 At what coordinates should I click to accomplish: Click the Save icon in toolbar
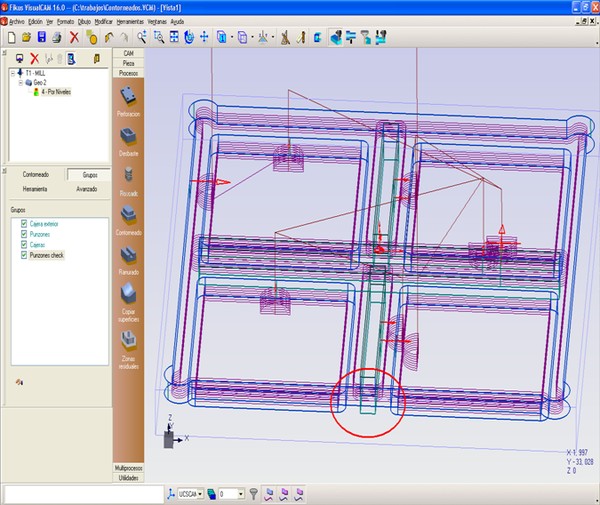click(x=43, y=37)
